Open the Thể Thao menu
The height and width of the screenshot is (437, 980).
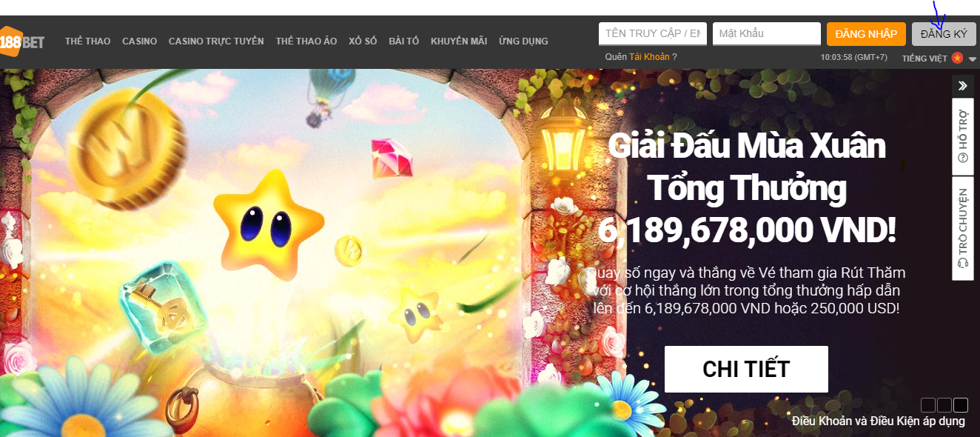(x=87, y=41)
